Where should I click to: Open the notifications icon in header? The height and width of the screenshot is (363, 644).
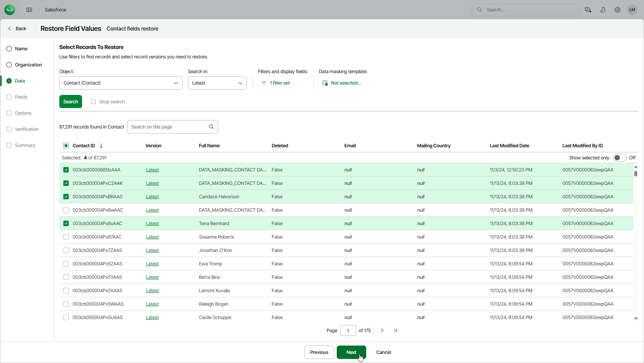(588, 10)
